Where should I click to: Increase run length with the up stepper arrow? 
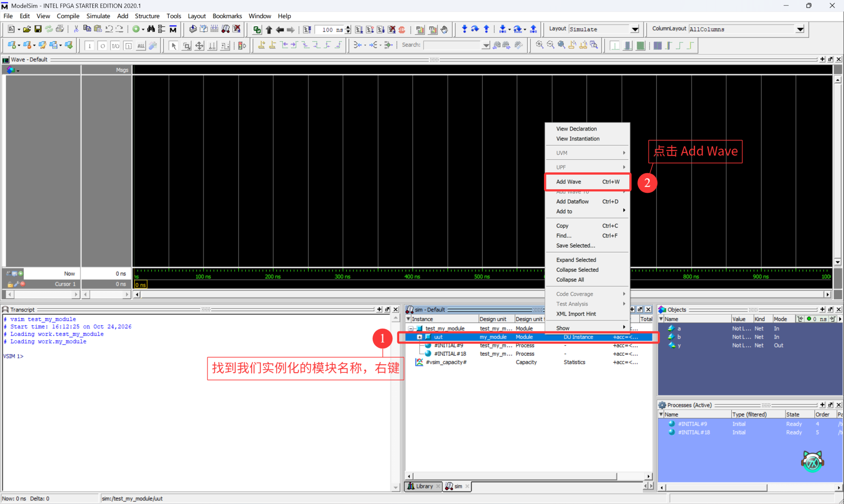coord(348,27)
